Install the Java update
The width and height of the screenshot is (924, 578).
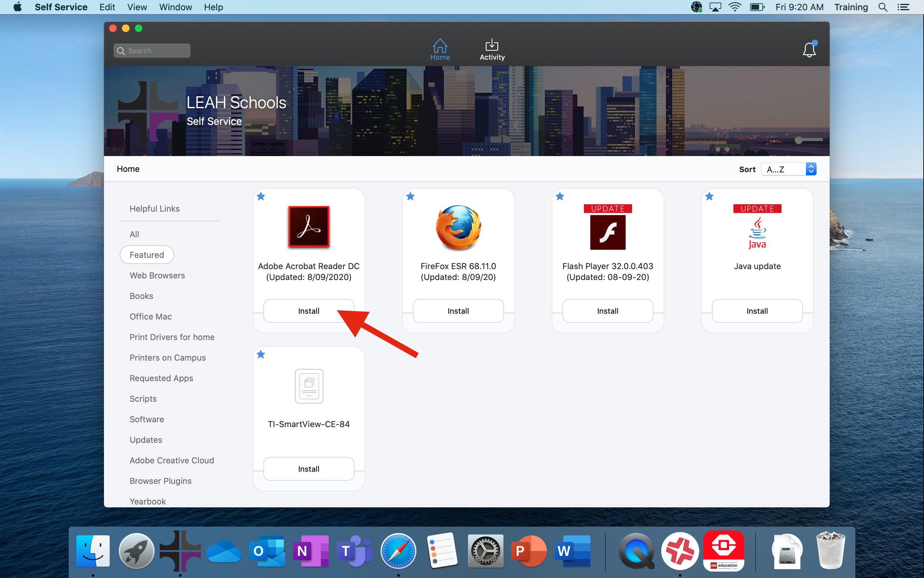click(x=757, y=311)
